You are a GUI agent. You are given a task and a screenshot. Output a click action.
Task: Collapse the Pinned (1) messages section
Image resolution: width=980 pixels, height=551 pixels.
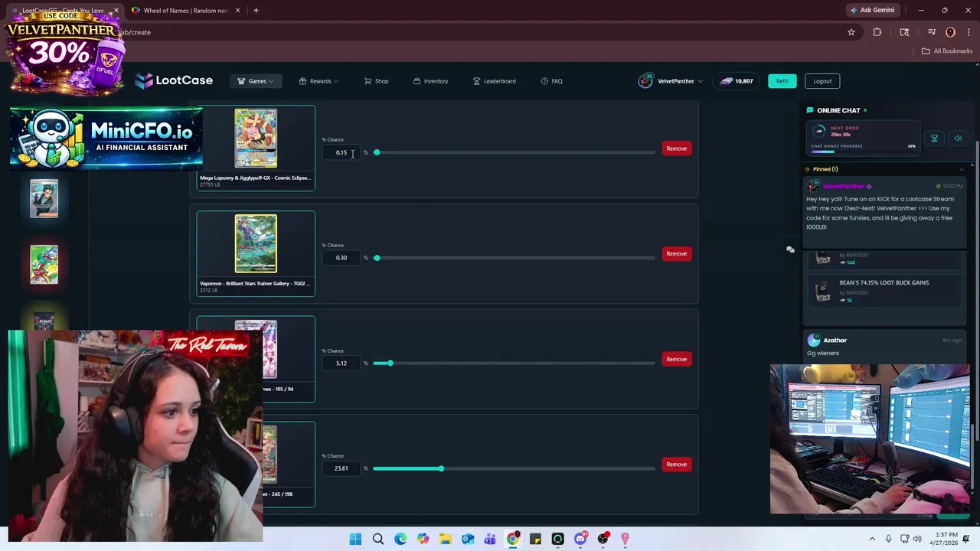point(962,169)
